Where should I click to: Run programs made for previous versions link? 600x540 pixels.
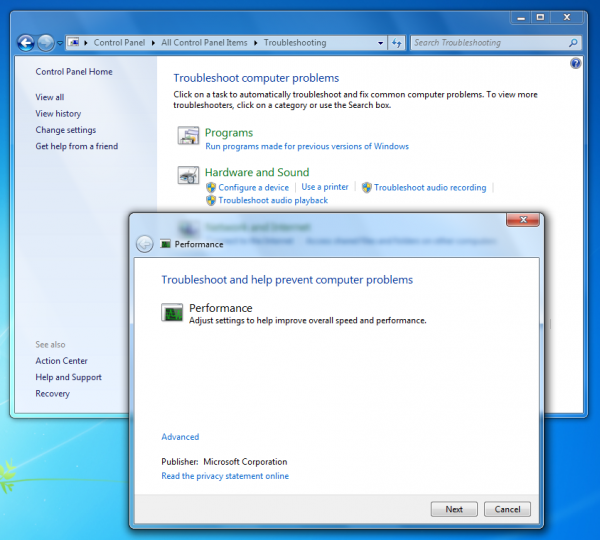coord(307,147)
